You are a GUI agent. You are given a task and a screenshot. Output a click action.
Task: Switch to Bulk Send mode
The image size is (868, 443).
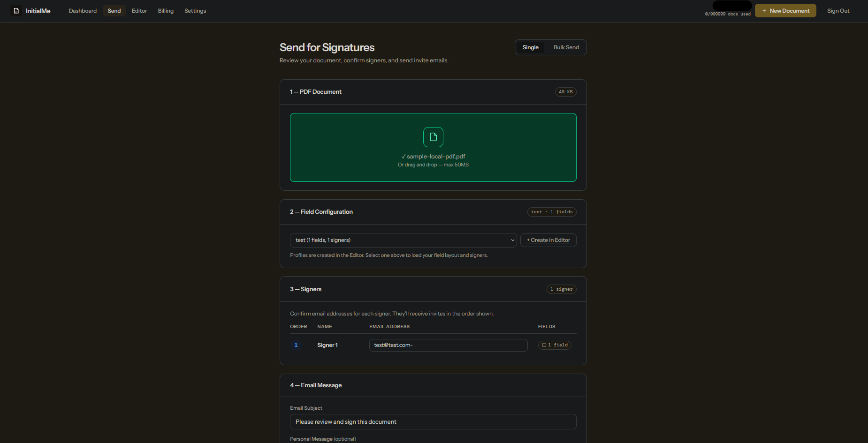point(566,47)
